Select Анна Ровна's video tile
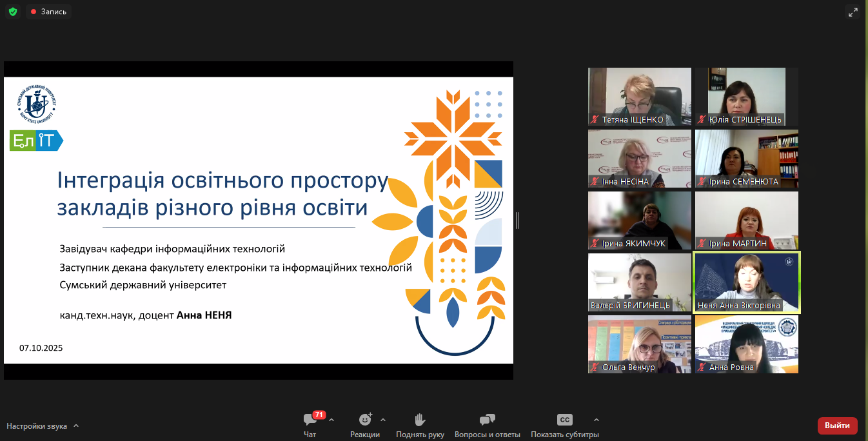Viewport: 868px width, 441px height. 746,344
